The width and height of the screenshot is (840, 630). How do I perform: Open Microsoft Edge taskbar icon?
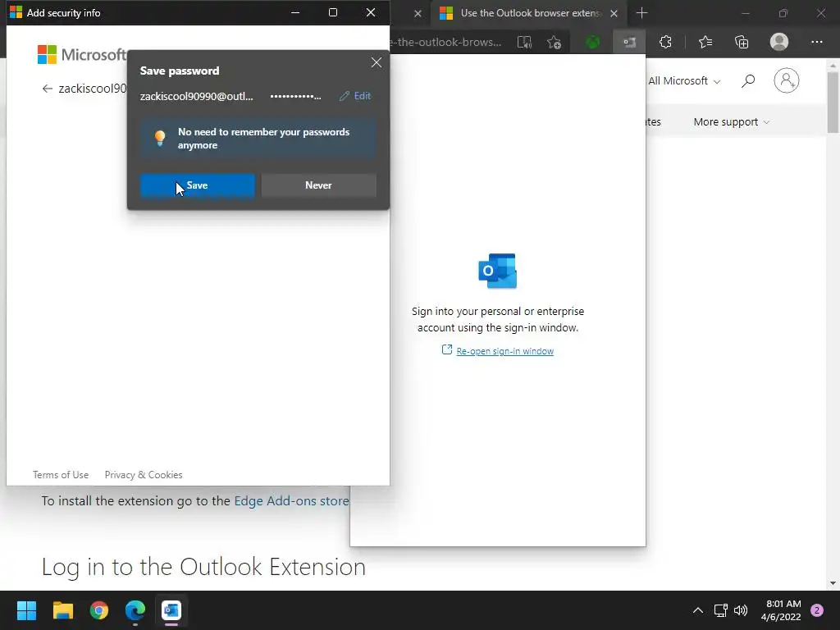pyautogui.click(x=135, y=610)
